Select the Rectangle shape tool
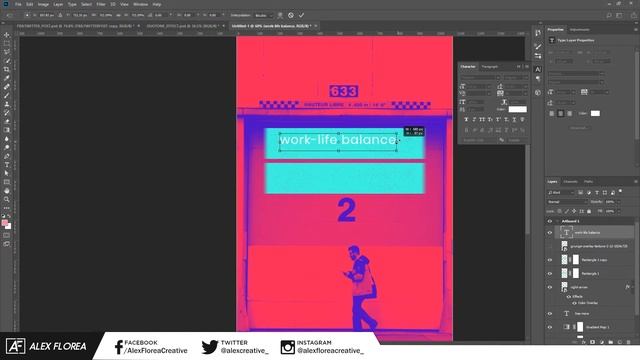640x360 pixels. pos(7,182)
